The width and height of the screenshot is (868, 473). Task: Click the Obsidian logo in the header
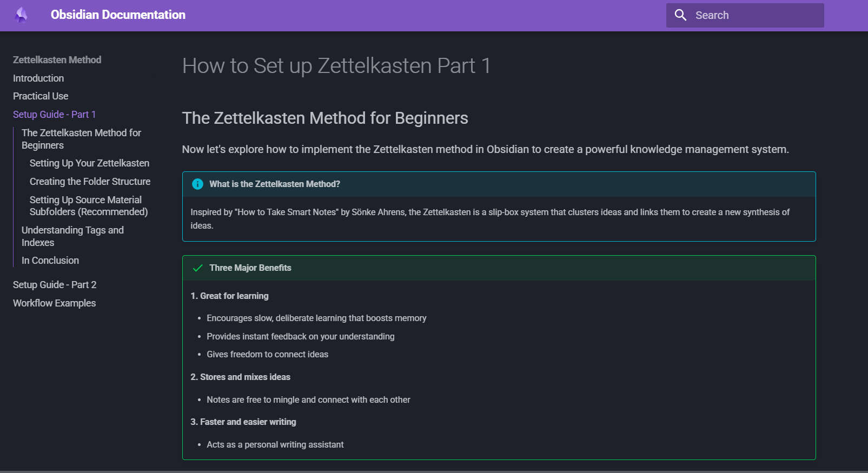21,14
